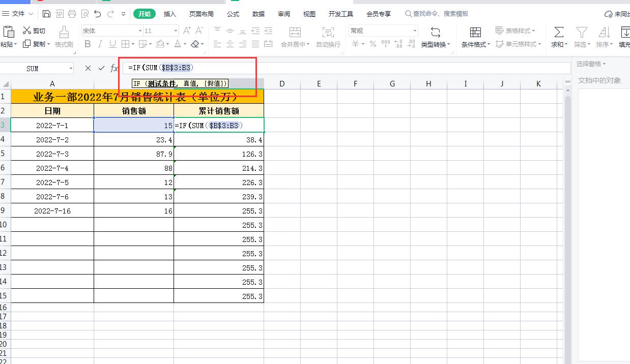This screenshot has height=364, width=630.
Task: Expand the Name Box dropdown showing SUM
Action: click(70, 68)
